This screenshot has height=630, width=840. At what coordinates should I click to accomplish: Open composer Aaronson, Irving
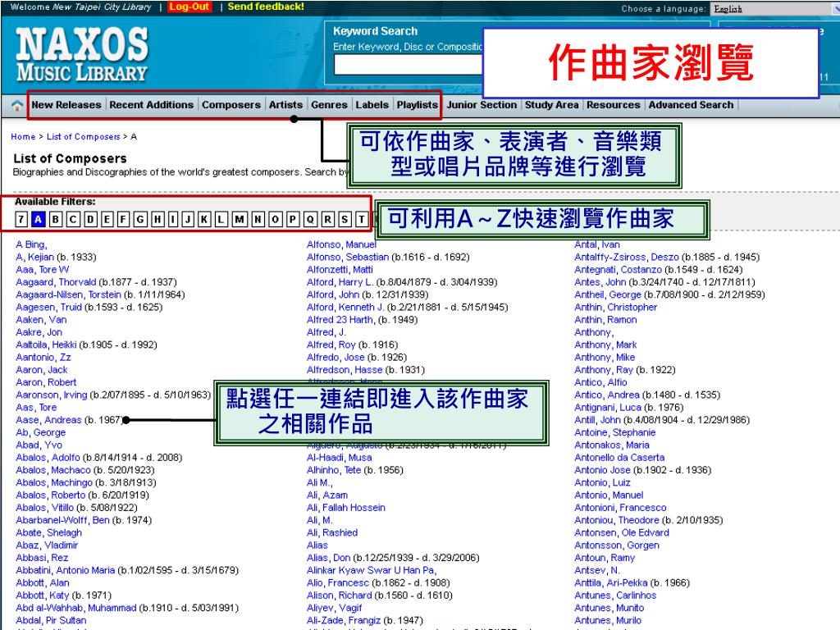pyautogui.click(x=52, y=395)
